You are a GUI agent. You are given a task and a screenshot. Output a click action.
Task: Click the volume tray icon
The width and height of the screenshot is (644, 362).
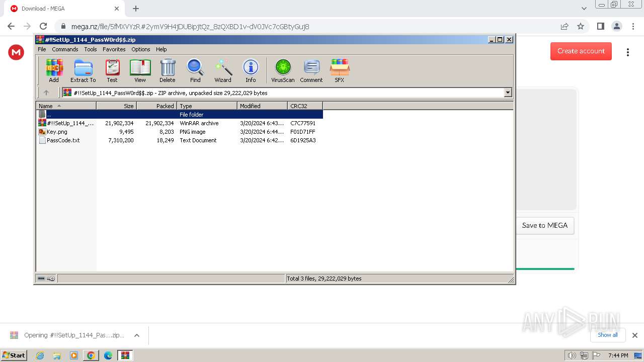(572, 355)
